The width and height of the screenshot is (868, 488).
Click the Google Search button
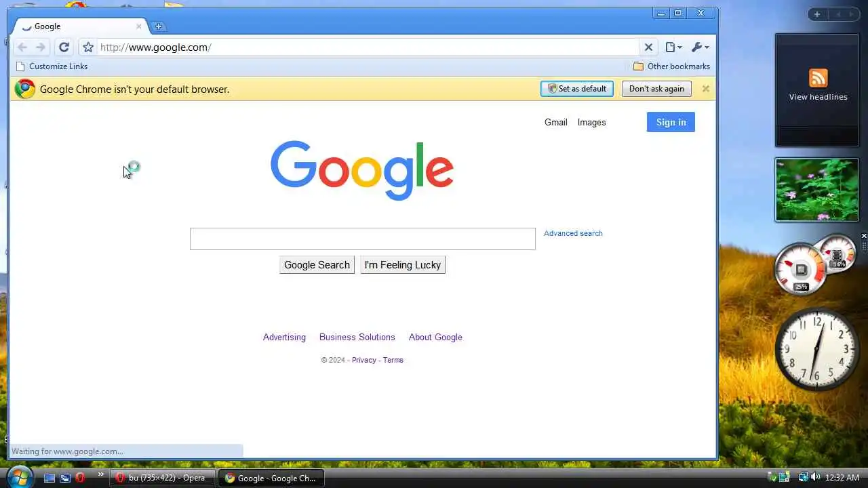coord(317,265)
